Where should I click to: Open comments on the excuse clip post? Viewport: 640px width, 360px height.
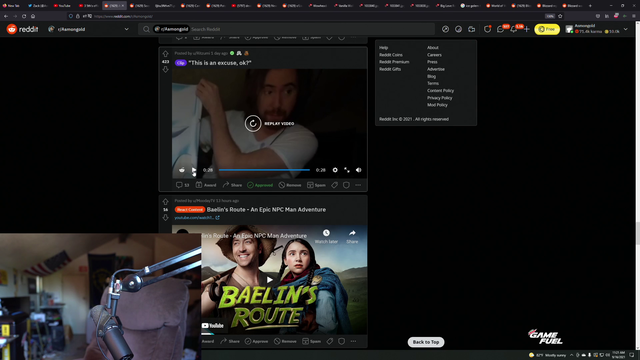tap(182, 185)
